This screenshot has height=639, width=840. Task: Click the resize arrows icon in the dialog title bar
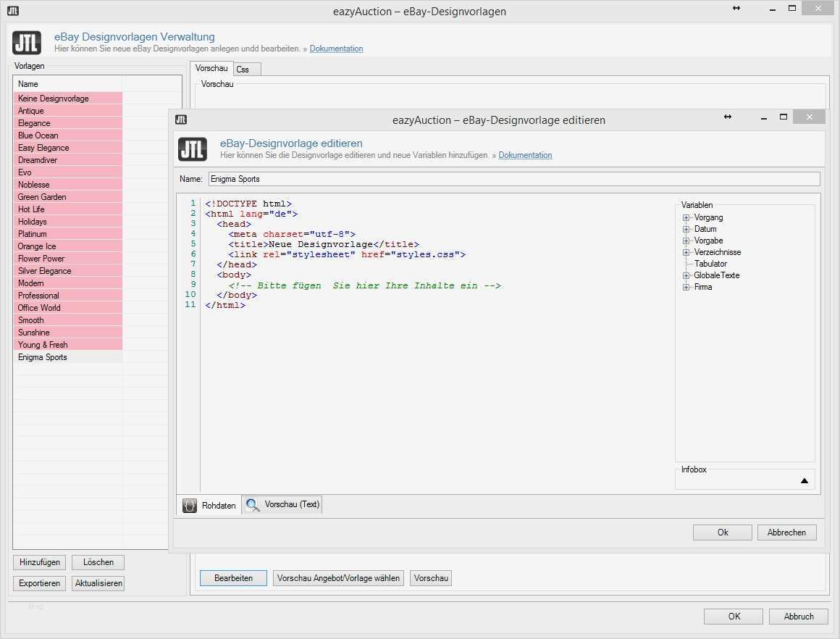728,117
